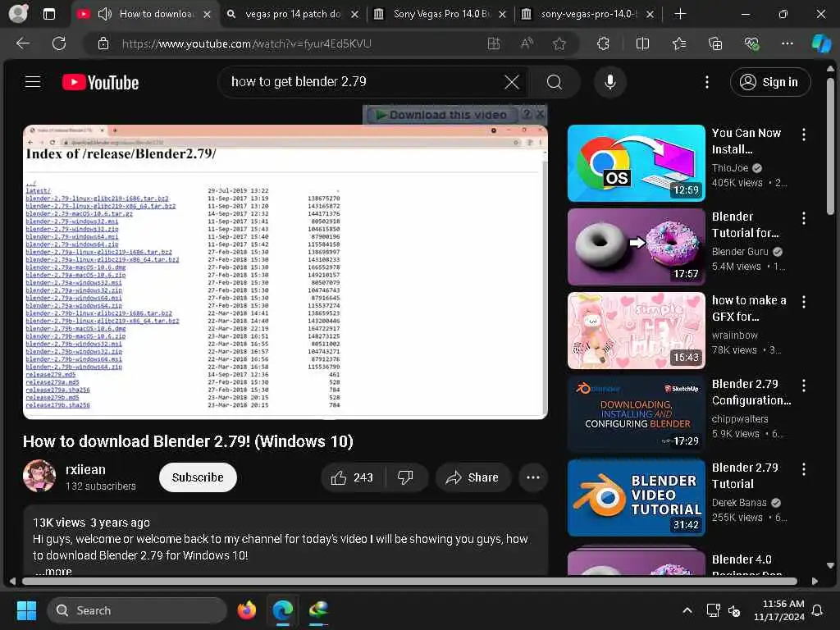Switch to Sony Vegas Pro 14.0 Bu tab
This screenshot has height=630, width=840.
(441, 14)
